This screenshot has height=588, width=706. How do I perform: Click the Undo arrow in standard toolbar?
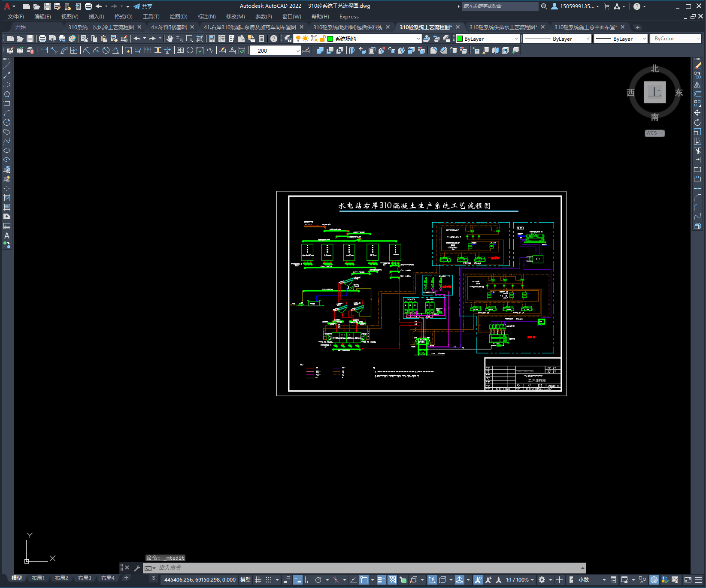click(137, 39)
